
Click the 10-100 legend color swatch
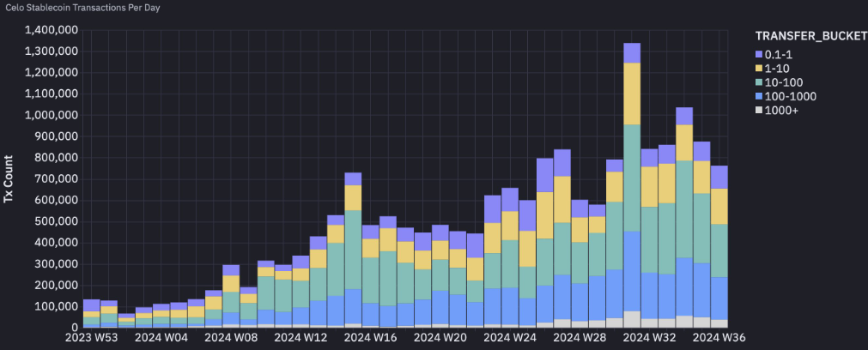[759, 83]
